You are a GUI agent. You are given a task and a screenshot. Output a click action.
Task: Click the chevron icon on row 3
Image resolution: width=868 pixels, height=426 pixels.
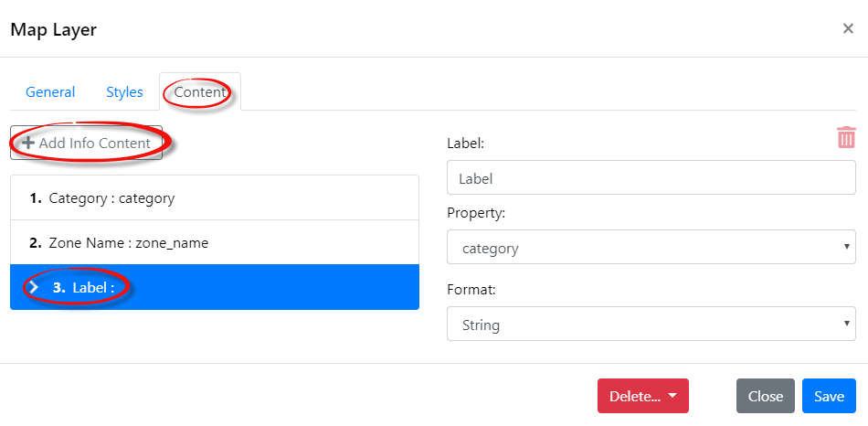[34, 287]
